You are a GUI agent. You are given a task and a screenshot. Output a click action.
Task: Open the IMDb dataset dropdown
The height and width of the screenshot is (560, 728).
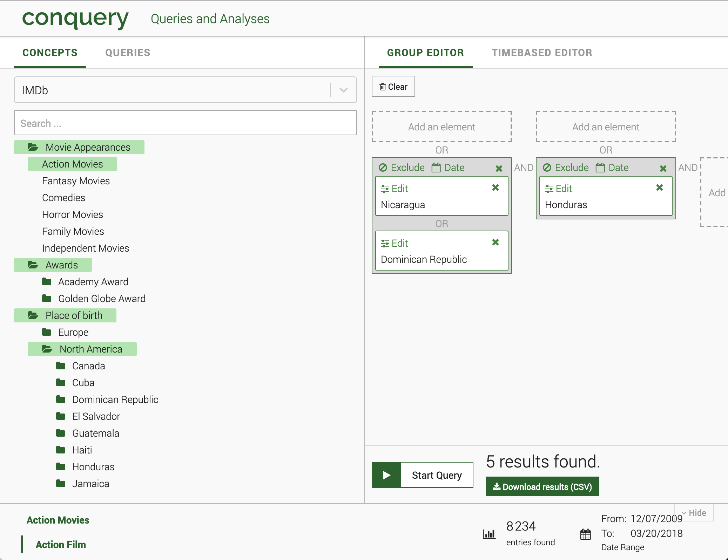[343, 90]
